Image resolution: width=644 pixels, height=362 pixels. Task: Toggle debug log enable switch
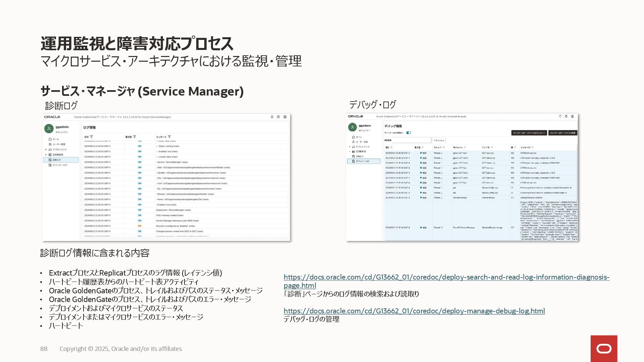[x=409, y=133]
